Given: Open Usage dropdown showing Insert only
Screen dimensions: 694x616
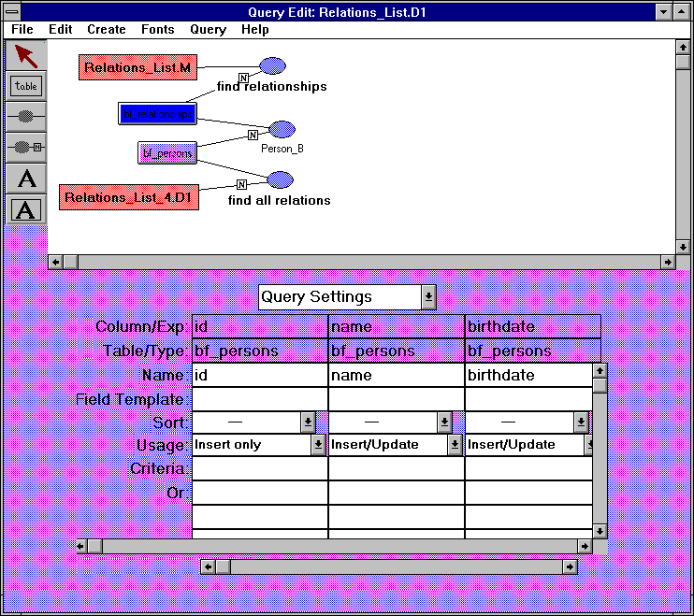Looking at the screenshot, I should (319, 445).
